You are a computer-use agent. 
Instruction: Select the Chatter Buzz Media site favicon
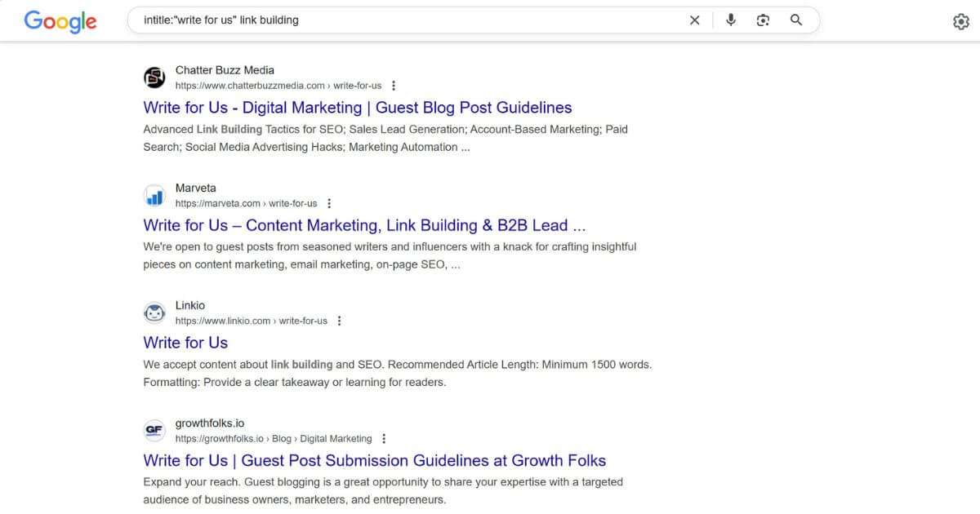tap(154, 77)
